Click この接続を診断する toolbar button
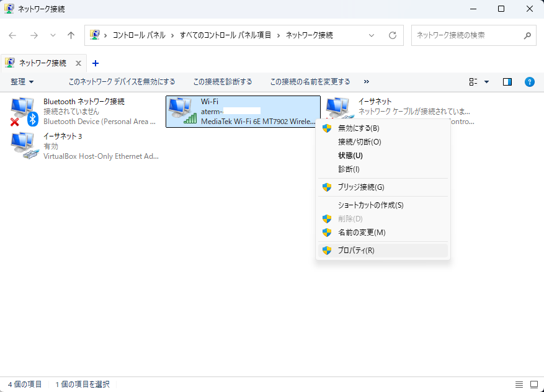Viewport: 544px width, 392px height. pyautogui.click(x=222, y=82)
